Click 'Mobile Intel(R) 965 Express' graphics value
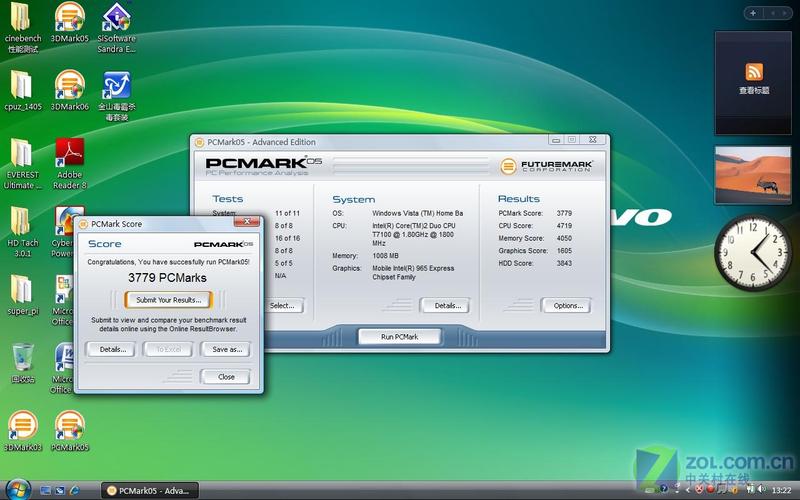The image size is (800, 500). (413, 268)
